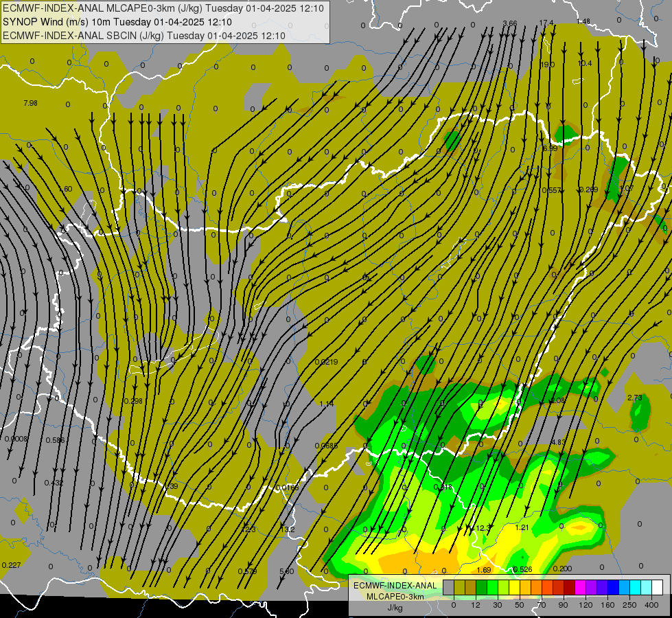Screen dimensions: 672x618
Task: Click the legend tick label 30
Action: point(498,605)
